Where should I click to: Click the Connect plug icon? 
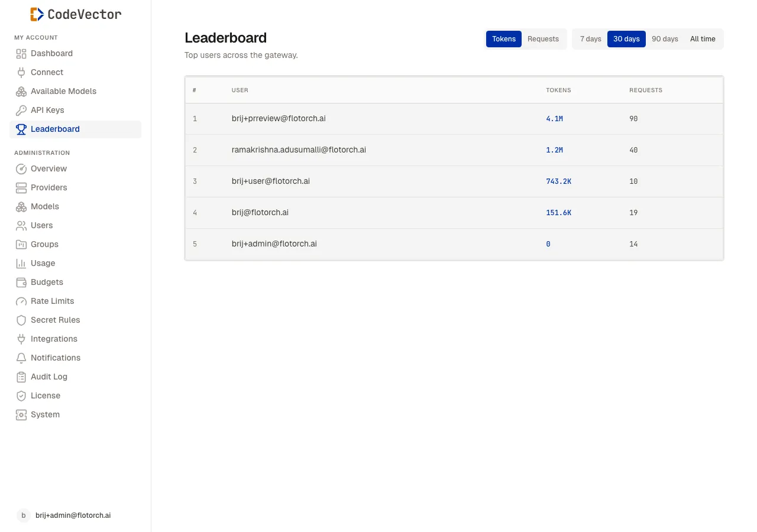tap(21, 72)
